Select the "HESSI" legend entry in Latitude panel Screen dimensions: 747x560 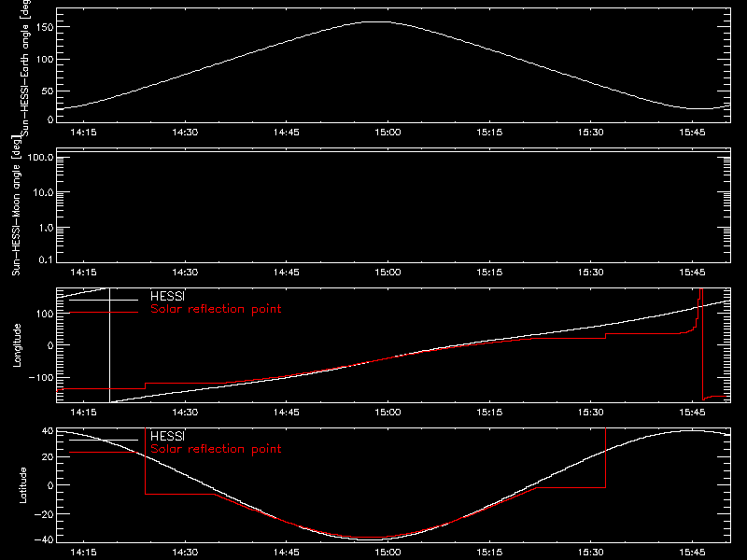(x=167, y=436)
